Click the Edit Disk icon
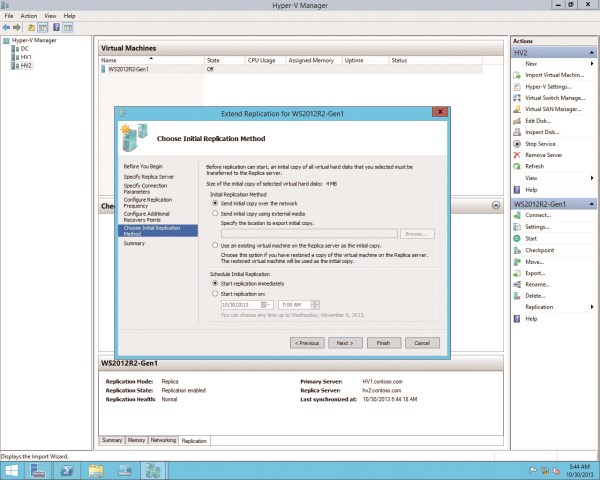This screenshot has width=600, height=480. tap(517, 121)
